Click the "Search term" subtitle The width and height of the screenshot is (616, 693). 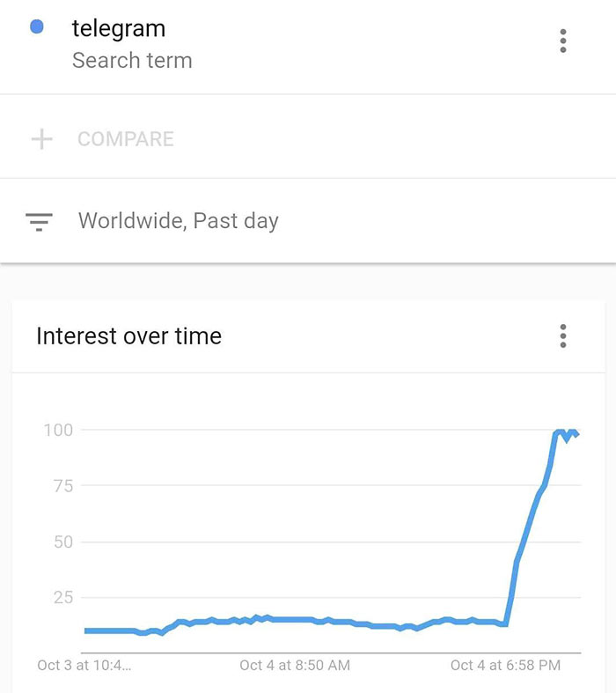point(132,61)
